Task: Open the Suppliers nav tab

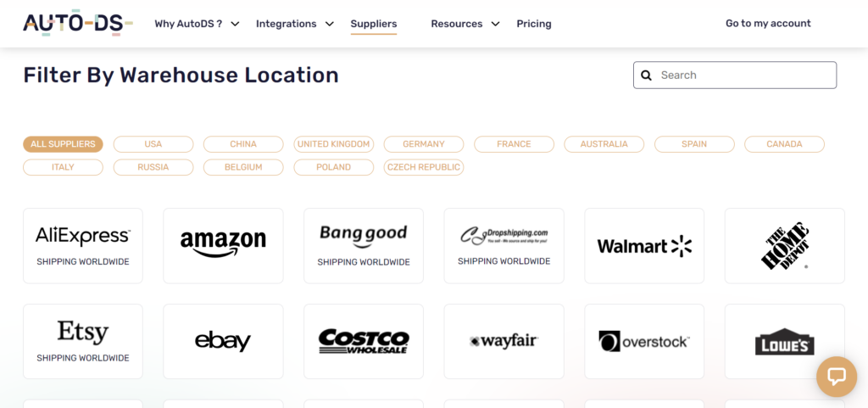Action: coord(374,24)
